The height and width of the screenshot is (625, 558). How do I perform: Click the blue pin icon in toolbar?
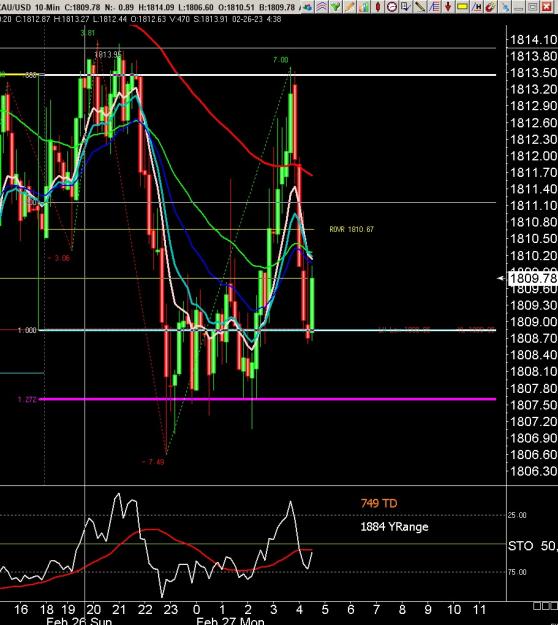click(505, 7)
